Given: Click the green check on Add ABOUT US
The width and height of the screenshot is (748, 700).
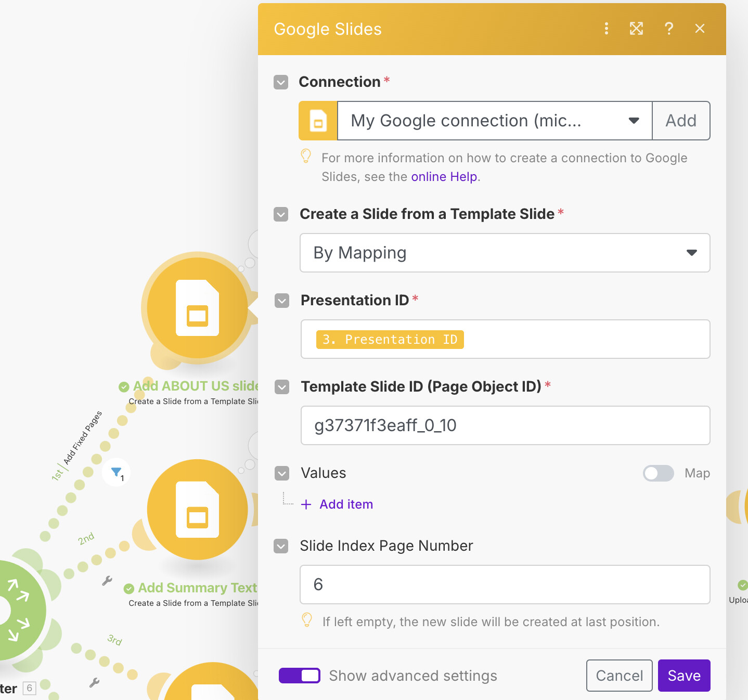Looking at the screenshot, I should pyautogui.click(x=124, y=387).
